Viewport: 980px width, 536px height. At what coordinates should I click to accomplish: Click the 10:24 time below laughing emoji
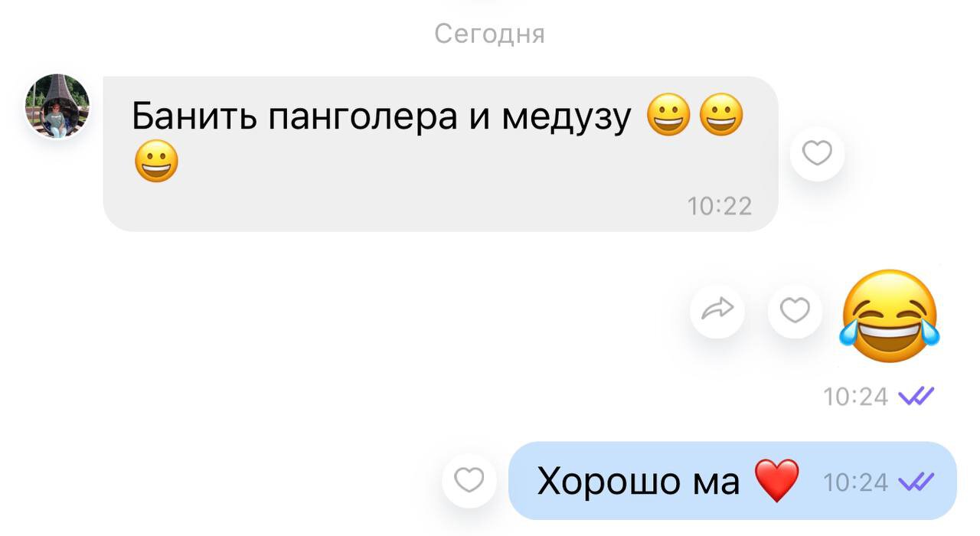pos(855,396)
